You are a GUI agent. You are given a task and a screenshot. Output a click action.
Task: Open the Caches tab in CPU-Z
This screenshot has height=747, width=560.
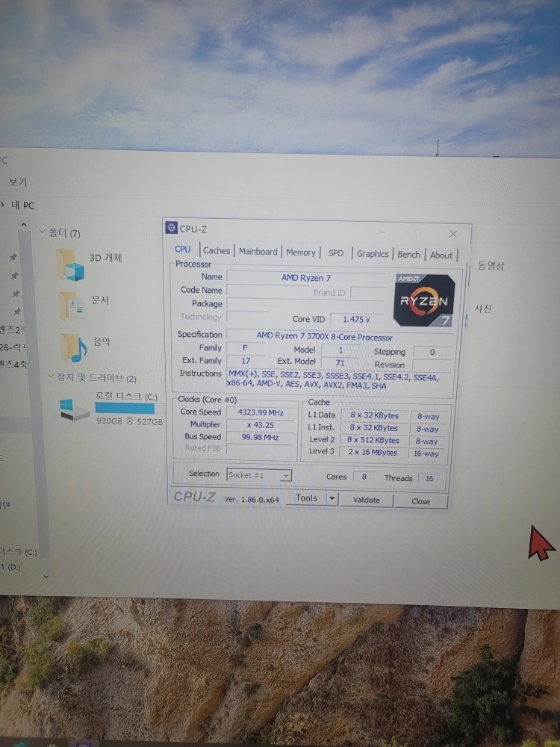tap(217, 250)
